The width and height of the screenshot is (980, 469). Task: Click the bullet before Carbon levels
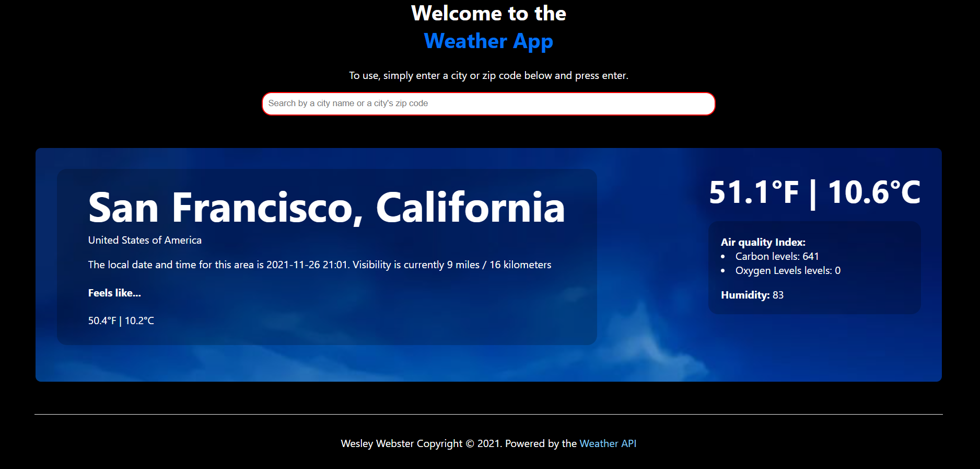[723, 257]
